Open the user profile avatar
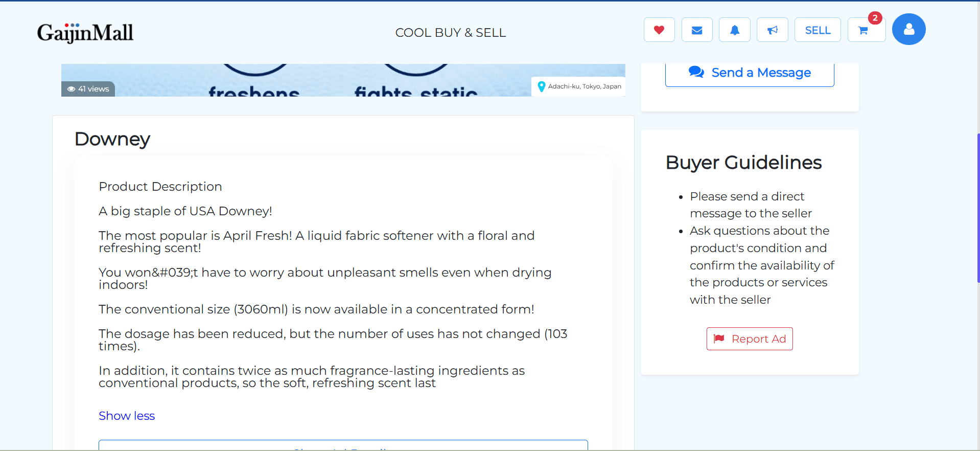This screenshot has width=980, height=451. tap(908, 29)
